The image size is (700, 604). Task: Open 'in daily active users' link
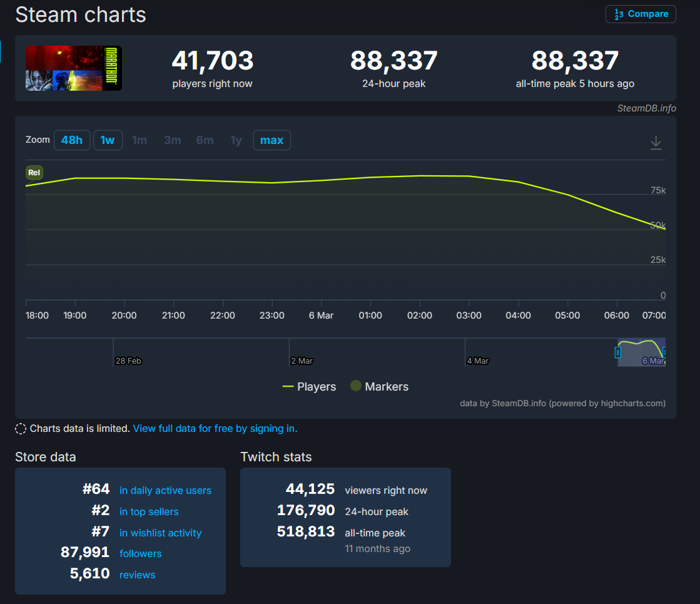[x=165, y=491]
